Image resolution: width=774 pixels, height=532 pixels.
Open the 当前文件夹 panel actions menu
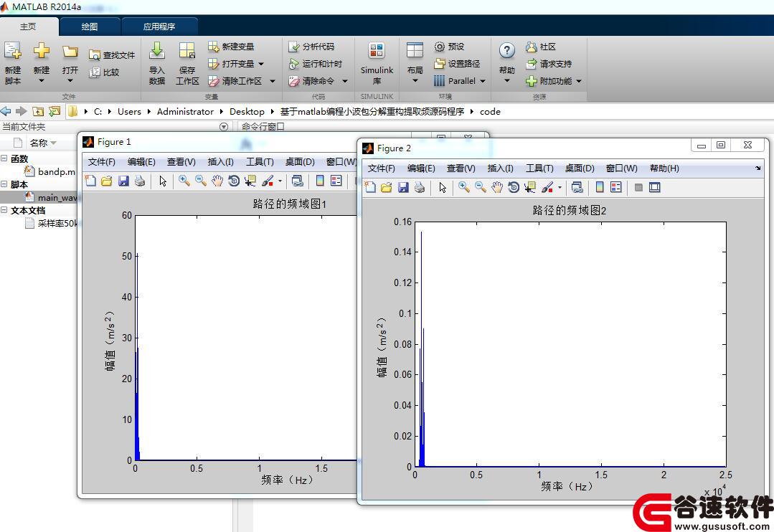pos(224,127)
